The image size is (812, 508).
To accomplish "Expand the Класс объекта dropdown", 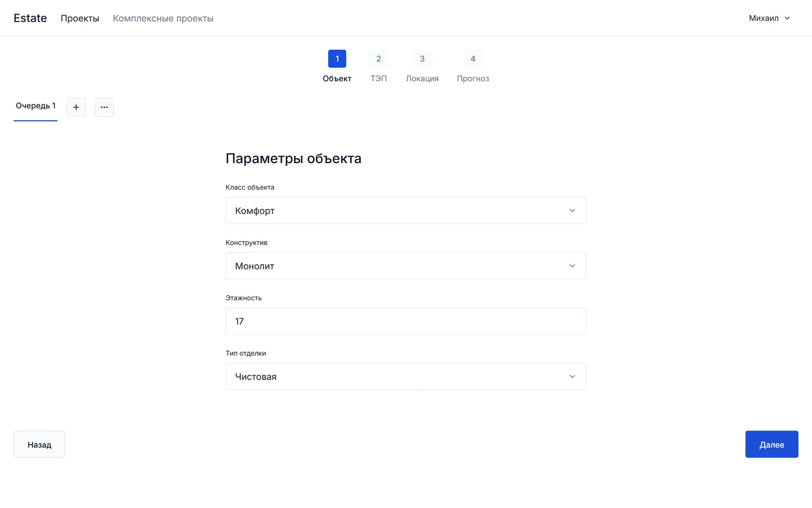I will [406, 211].
